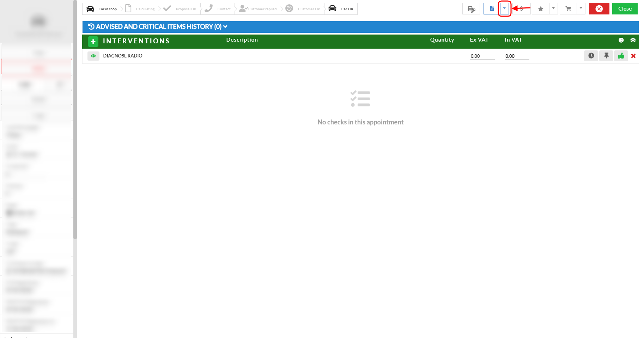This screenshot has width=644, height=338.
Task: Click the Description column header
Action: tap(242, 40)
